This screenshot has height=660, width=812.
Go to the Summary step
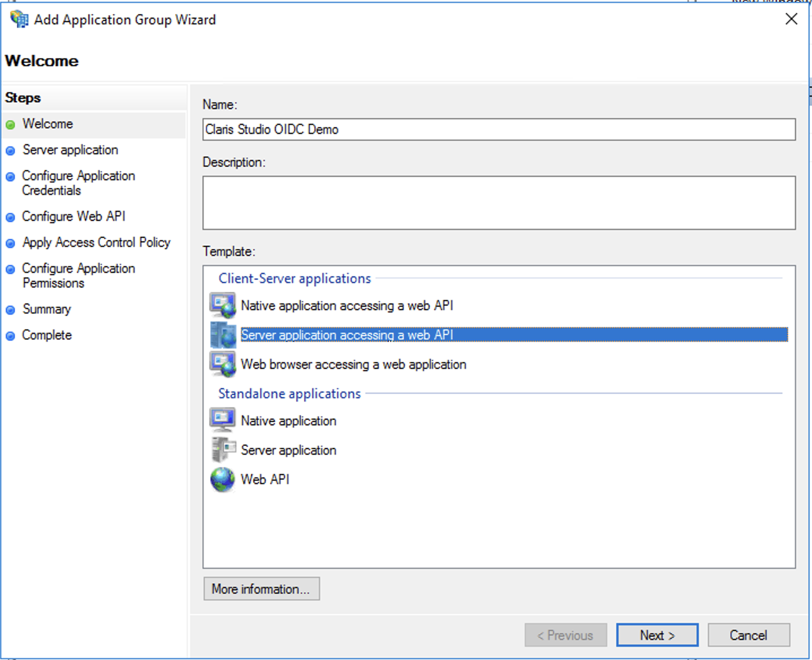pyautogui.click(x=46, y=309)
